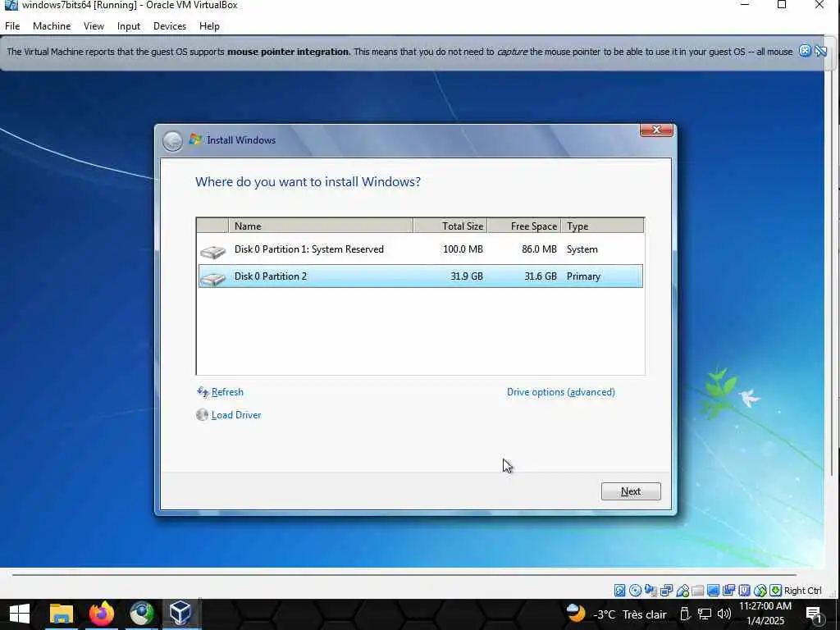Select the Disk 0 Partition 2 row

coord(421,276)
